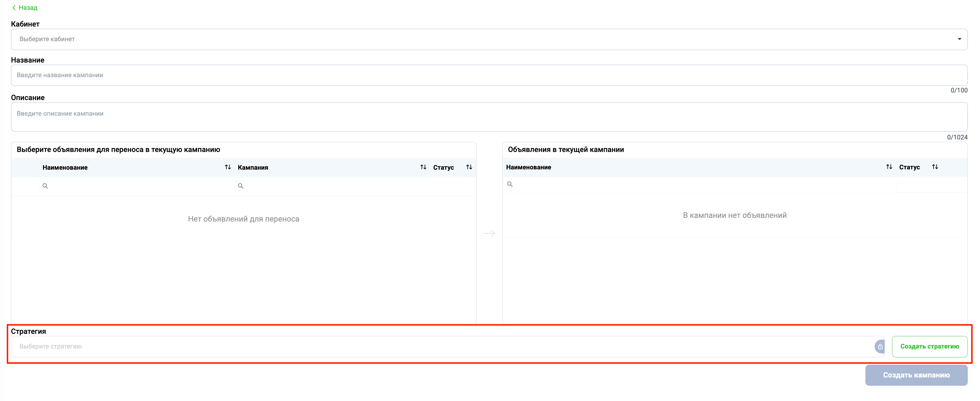980x401 pixels.
Task: Click the Кабинет dropdown arrow
Action: coord(959,39)
